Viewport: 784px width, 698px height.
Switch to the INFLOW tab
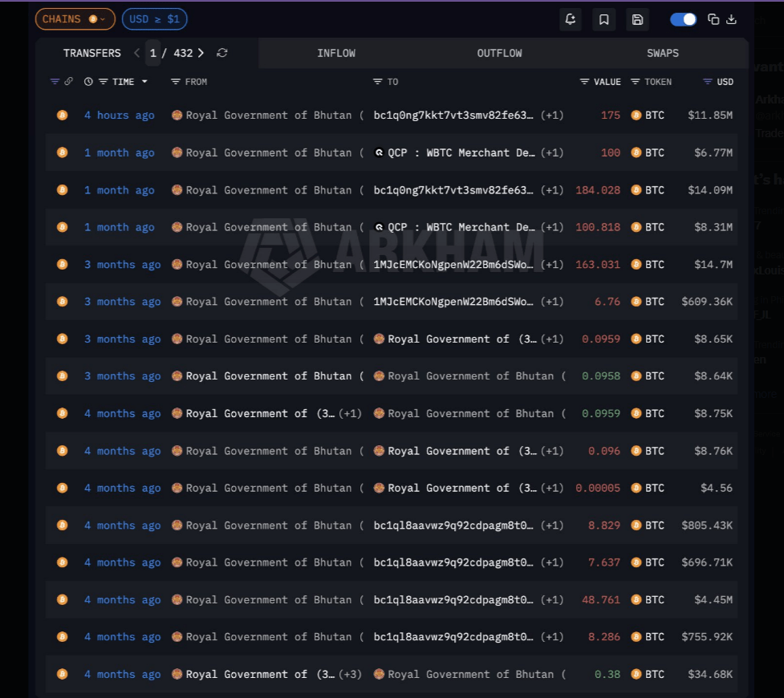pyautogui.click(x=336, y=53)
